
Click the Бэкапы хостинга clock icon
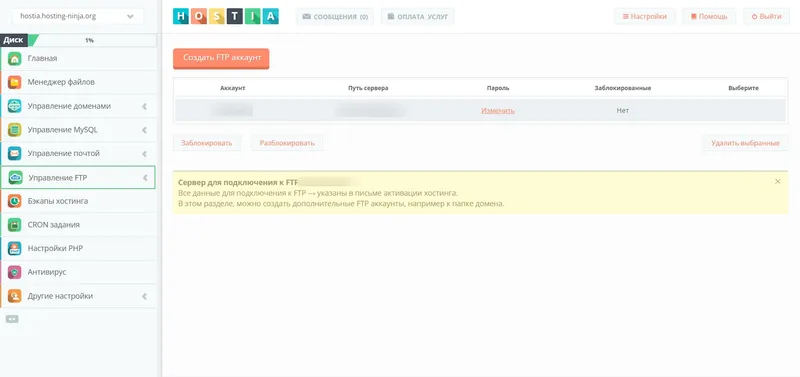[14, 201]
